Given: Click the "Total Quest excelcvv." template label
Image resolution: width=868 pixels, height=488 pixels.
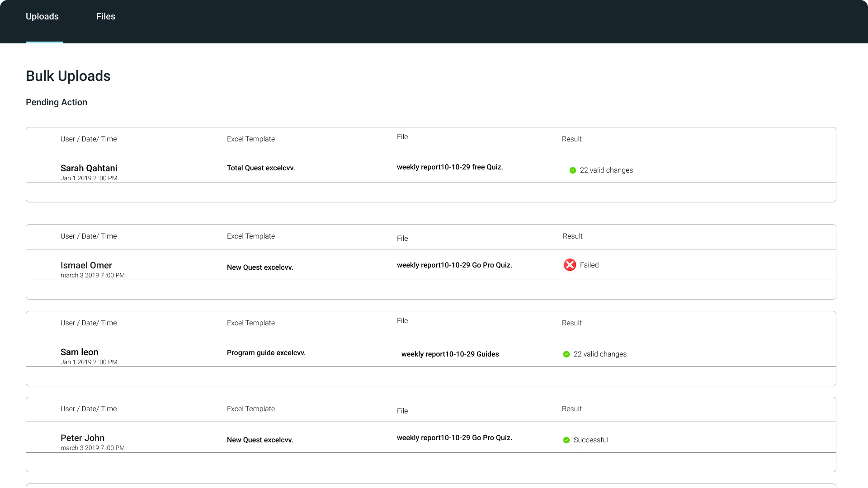Looking at the screenshot, I should pyautogui.click(x=261, y=168).
